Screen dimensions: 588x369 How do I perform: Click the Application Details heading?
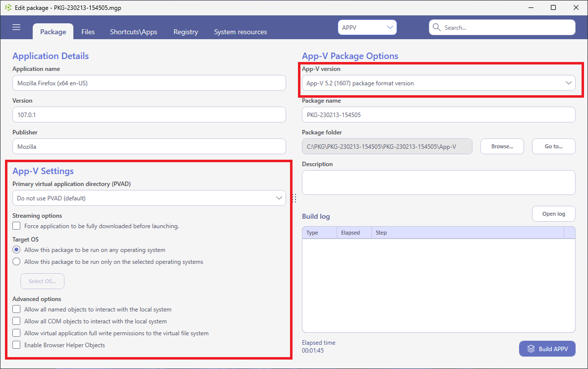(x=51, y=56)
